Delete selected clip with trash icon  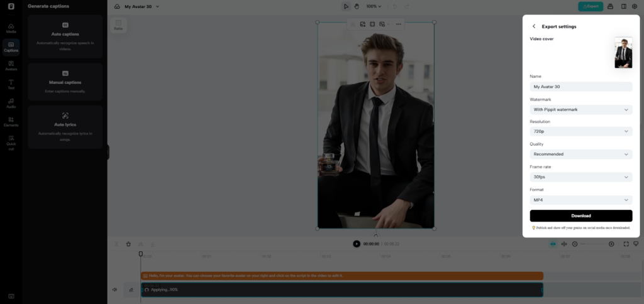click(x=128, y=244)
